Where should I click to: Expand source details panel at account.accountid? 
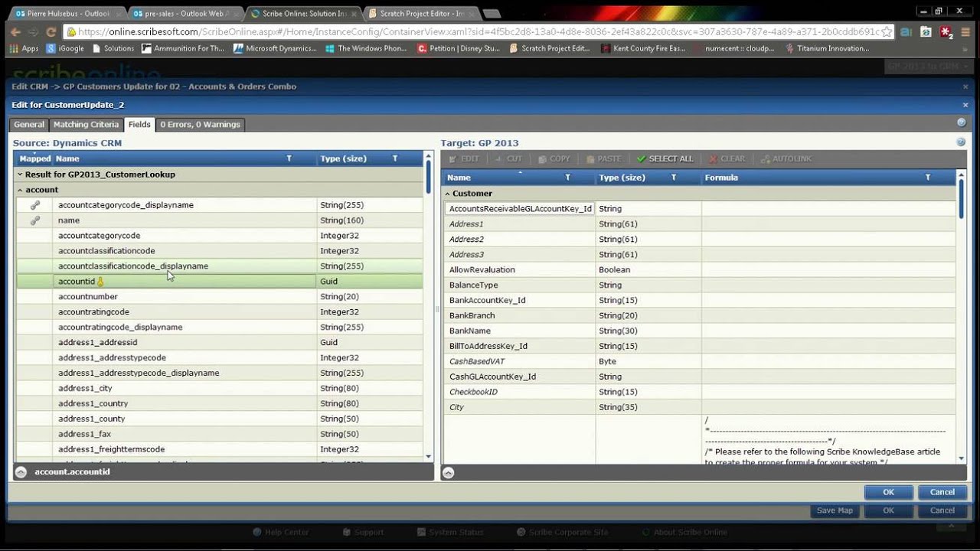[x=21, y=472]
